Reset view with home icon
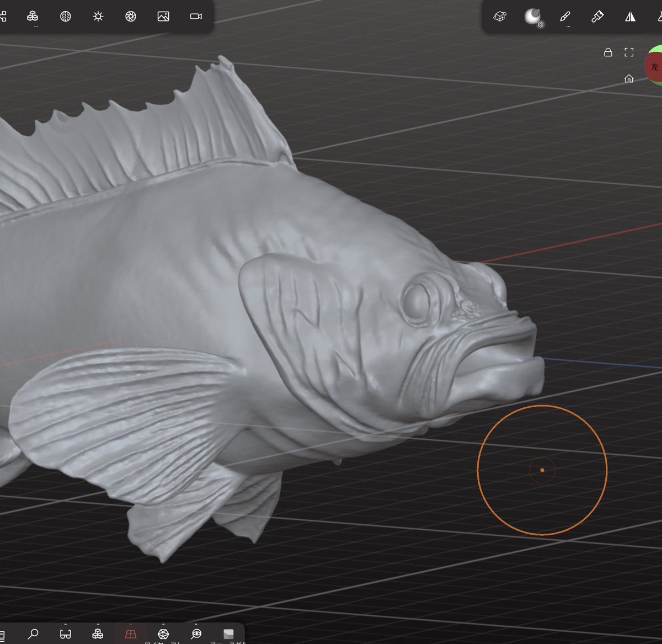 click(x=629, y=79)
